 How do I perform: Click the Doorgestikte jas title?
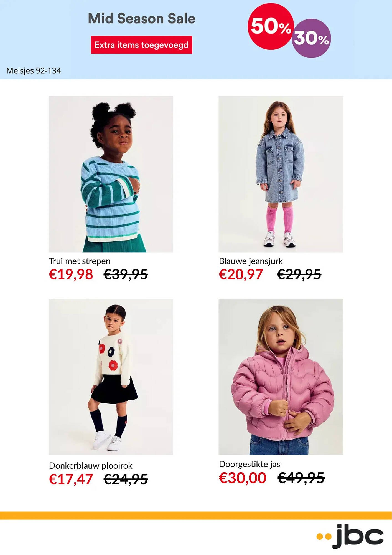250,464
